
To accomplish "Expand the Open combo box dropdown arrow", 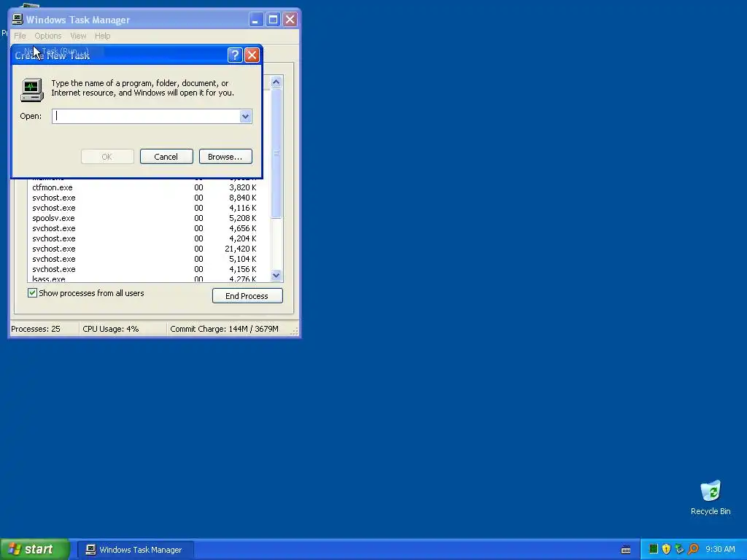I will [245, 116].
